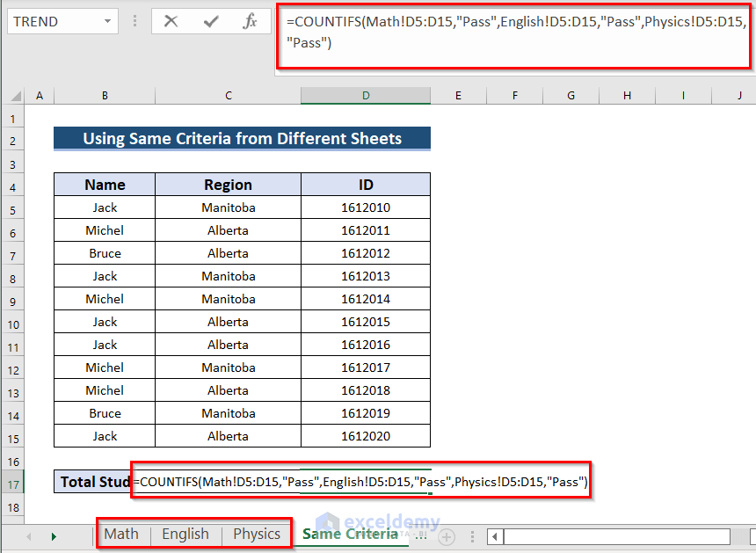Click the Region header cell
The image size is (756, 553).
click(x=228, y=185)
